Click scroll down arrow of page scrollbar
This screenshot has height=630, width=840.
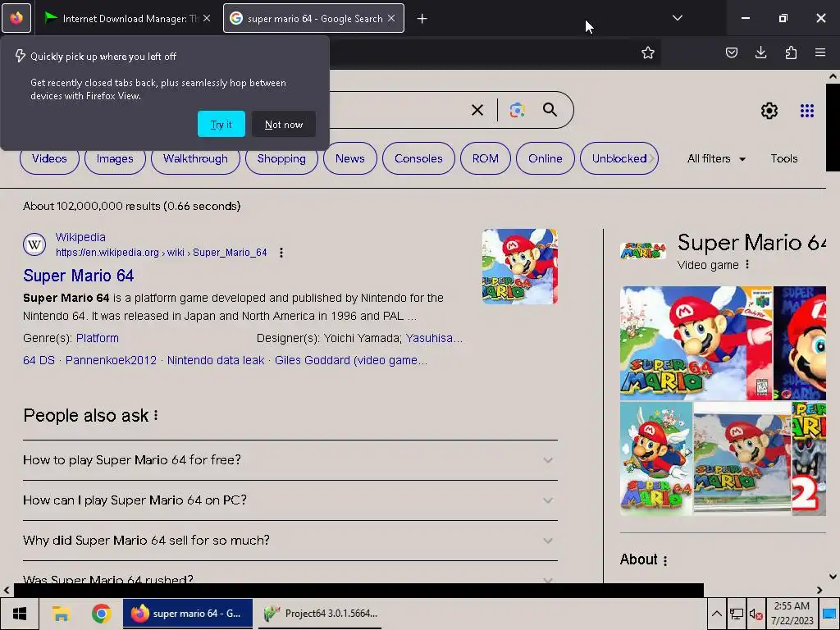[833, 577]
